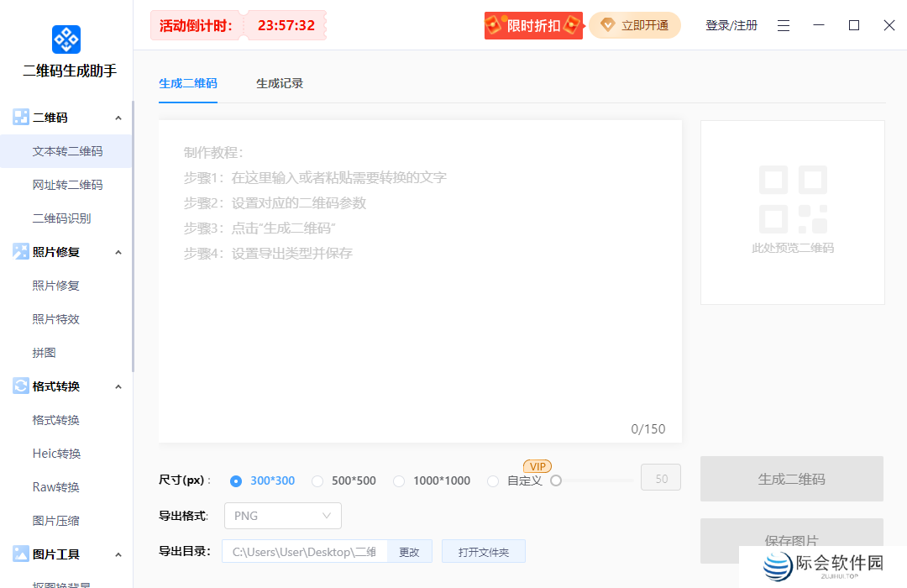Collapse the 格式转换 sidebar section
Image resolution: width=907 pixels, height=588 pixels.
(x=118, y=386)
